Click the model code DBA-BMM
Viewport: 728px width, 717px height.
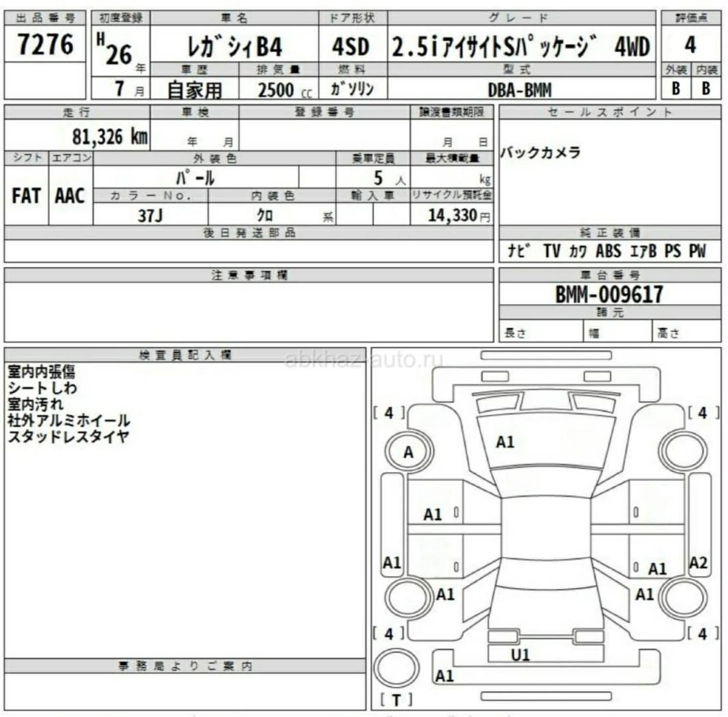pos(520,90)
